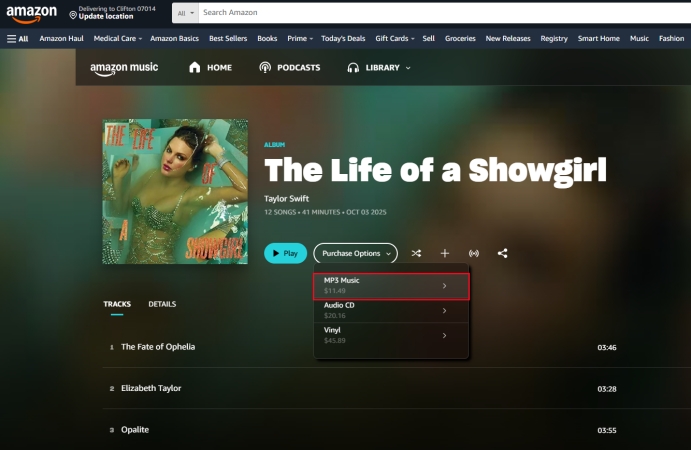The image size is (691, 450).
Task: Open Amazon Basics link
Action: [175, 39]
